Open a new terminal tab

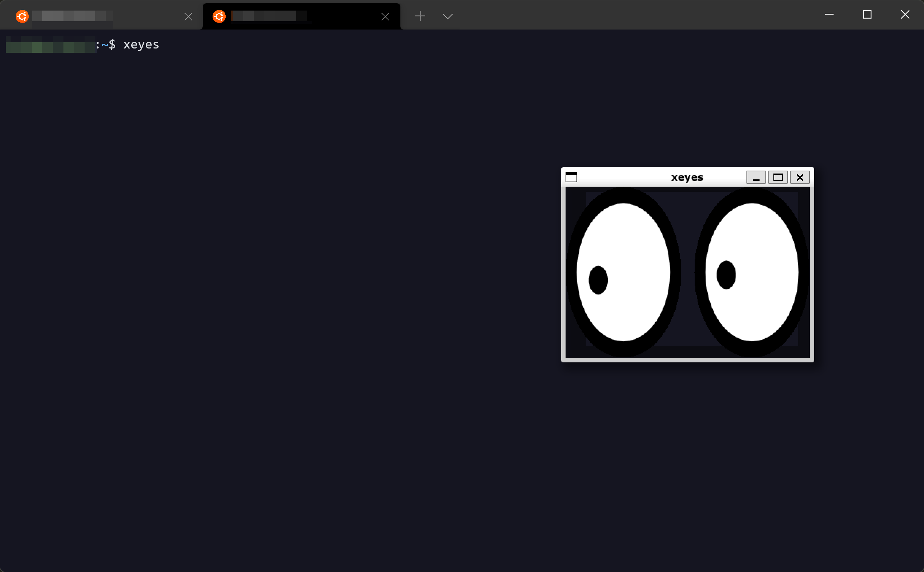point(420,16)
